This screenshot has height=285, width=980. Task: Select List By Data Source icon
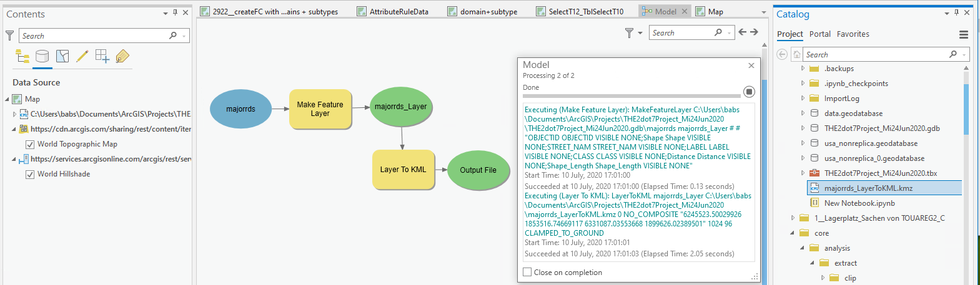pyautogui.click(x=42, y=57)
